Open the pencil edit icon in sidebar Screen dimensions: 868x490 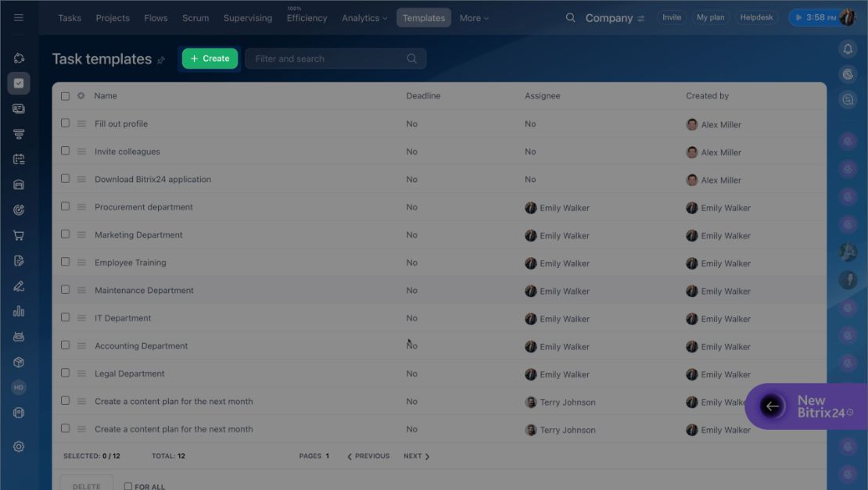point(18,286)
